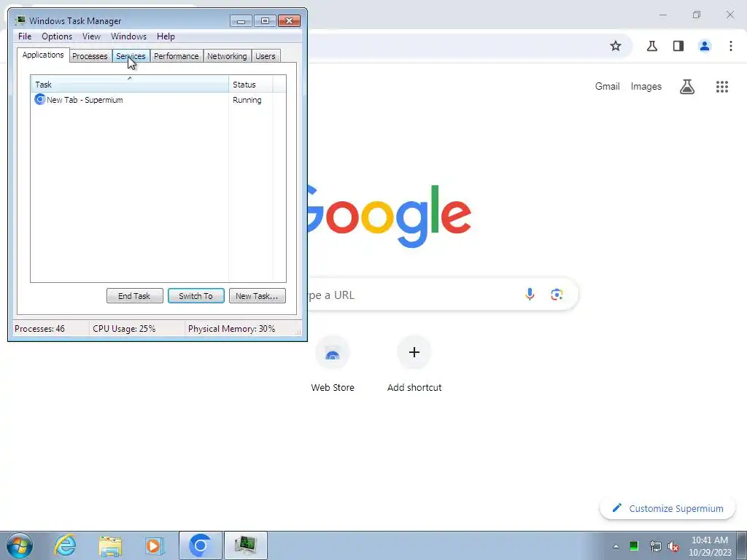Click Physical Memory: 30% in status bar
Viewport: 747px width, 560px height.
coord(231,329)
